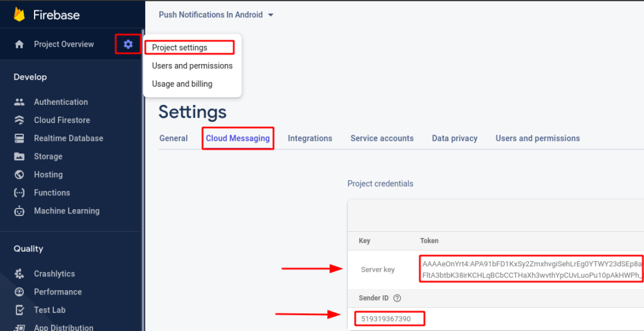
Task: Open Storage in the sidebar
Action: pyautogui.click(x=48, y=156)
